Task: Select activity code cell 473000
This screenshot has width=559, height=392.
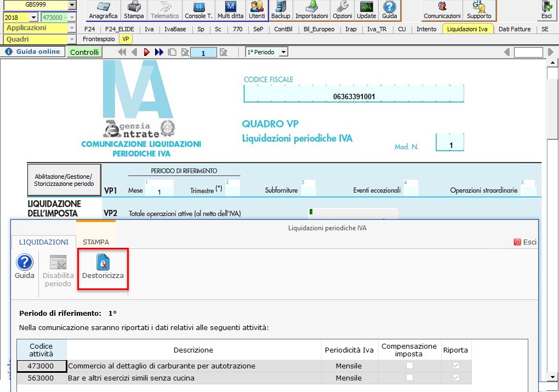Action: [41, 366]
